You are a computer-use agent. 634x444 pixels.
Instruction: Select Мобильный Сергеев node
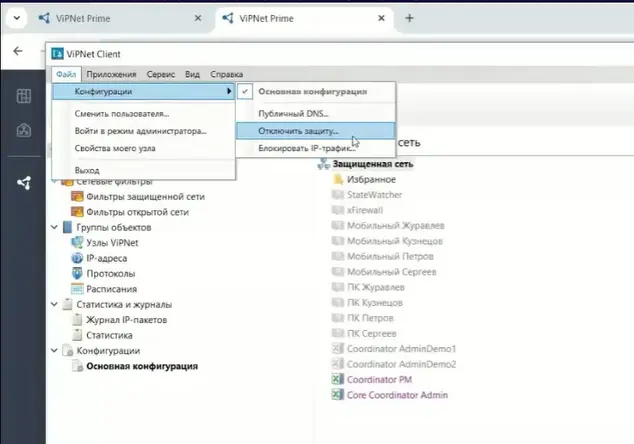click(x=391, y=272)
